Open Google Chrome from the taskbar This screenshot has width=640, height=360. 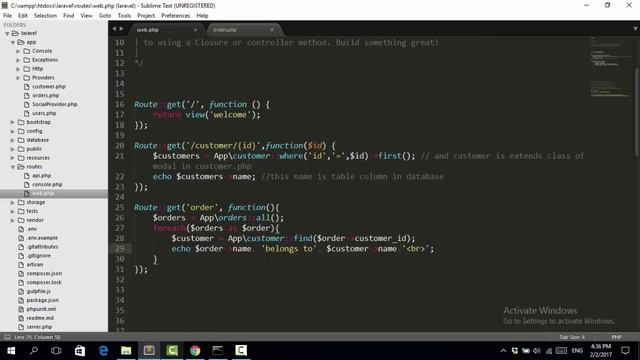point(195,351)
